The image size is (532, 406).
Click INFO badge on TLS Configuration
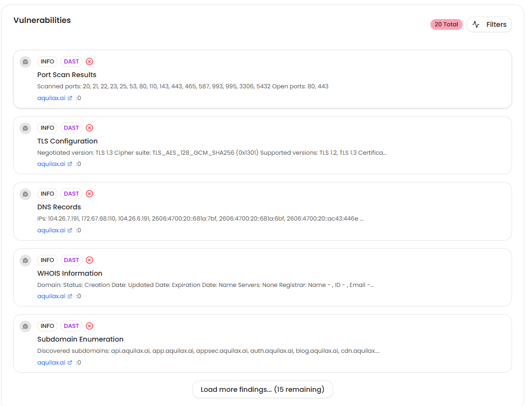pyautogui.click(x=47, y=128)
